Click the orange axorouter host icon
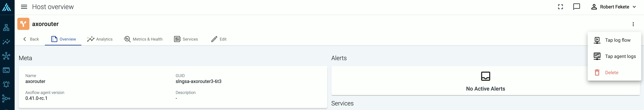This screenshot has width=644, height=110. [x=23, y=24]
